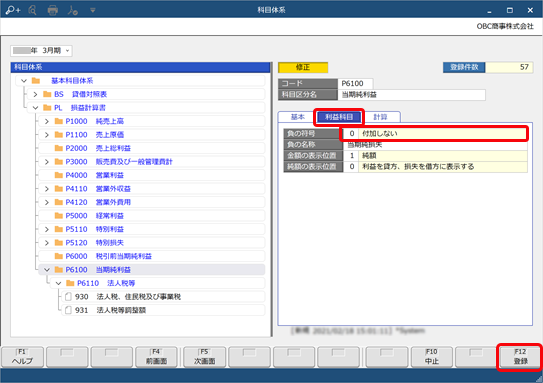The width and height of the screenshot is (543, 383).
Task: Click the OBC商事株式会社 company name
Action: (505, 27)
